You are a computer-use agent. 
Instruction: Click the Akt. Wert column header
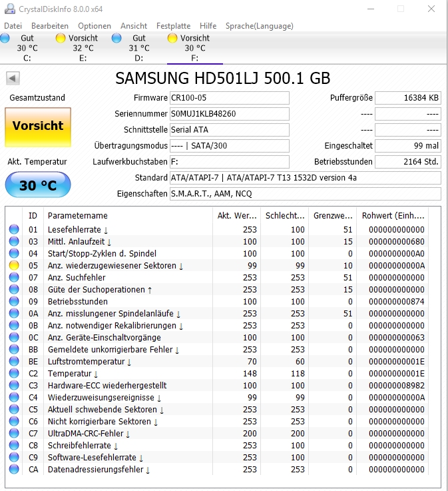pos(236,215)
